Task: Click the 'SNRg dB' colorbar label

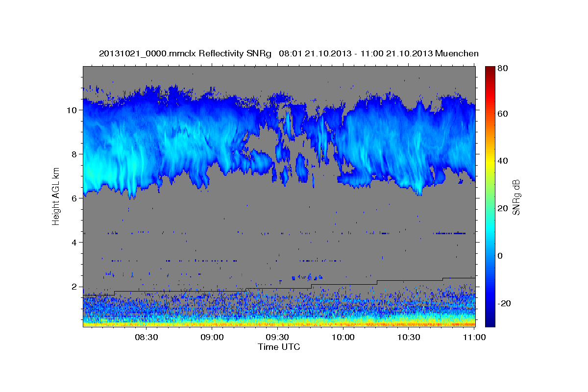Action: 515,197
